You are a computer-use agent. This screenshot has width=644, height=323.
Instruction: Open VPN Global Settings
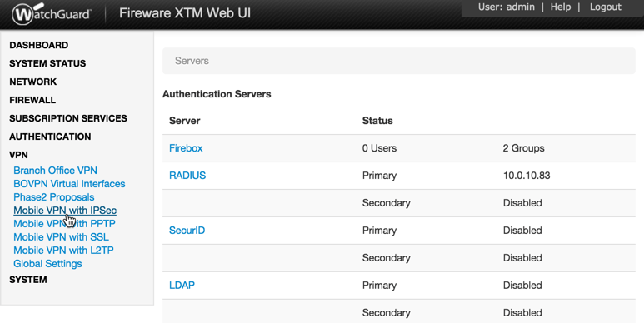[x=47, y=264]
